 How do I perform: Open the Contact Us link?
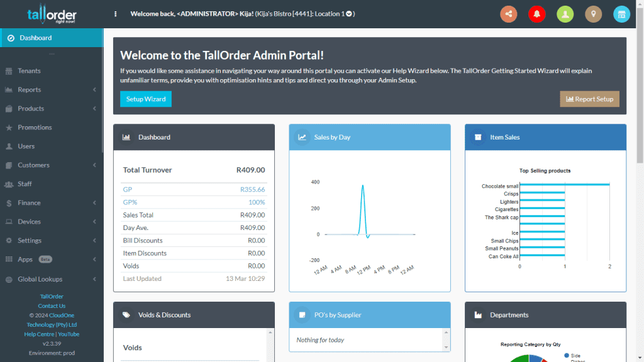(x=52, y=306)
